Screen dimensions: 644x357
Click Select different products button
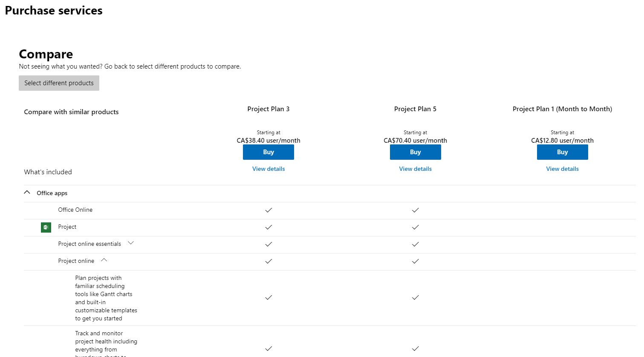pyautogui.click(x=59, y=83)
